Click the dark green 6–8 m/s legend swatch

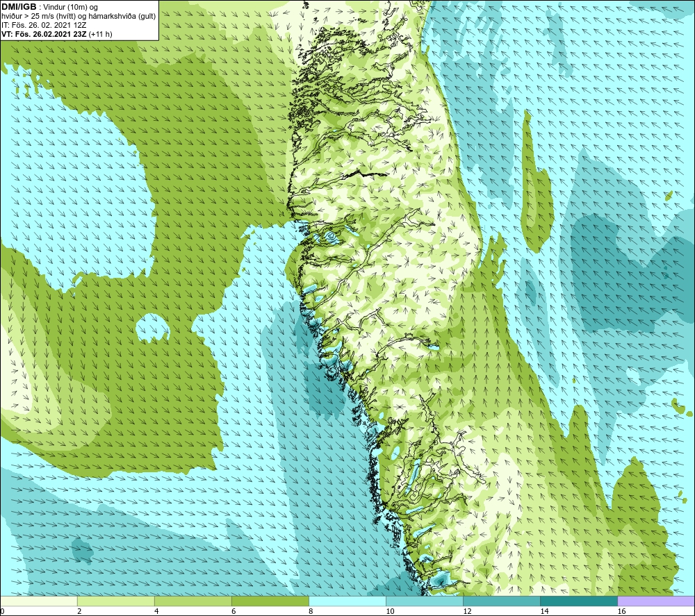(x=270, y=601)
